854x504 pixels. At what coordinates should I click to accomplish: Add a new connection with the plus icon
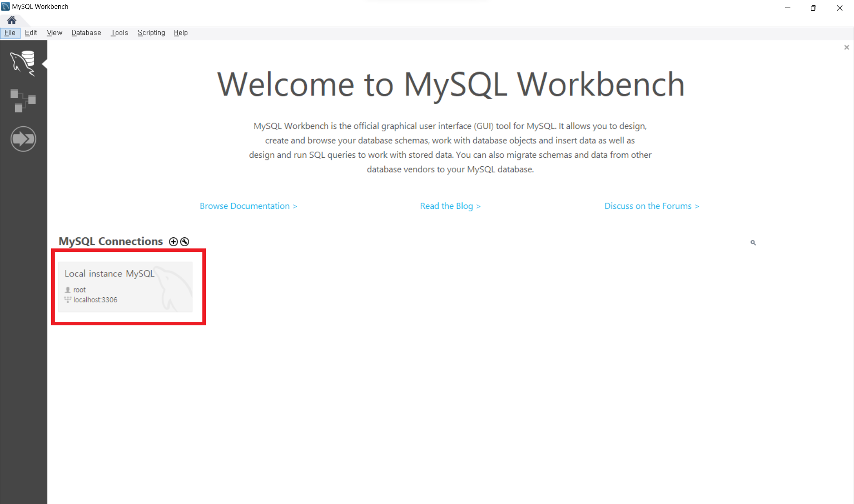tap(173, 241)
